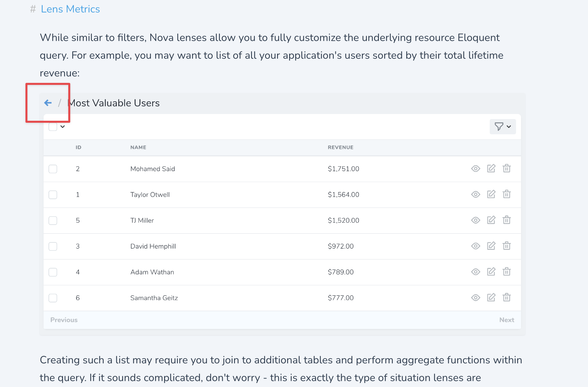588x387 pixels.
Task: Go to Next page of results
Action: pos(506,320)
